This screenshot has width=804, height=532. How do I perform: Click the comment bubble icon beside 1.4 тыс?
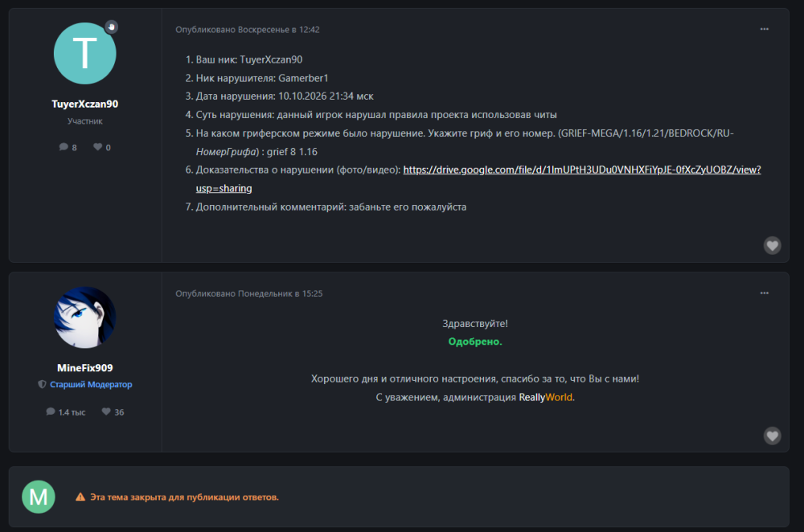coord(50,411)
